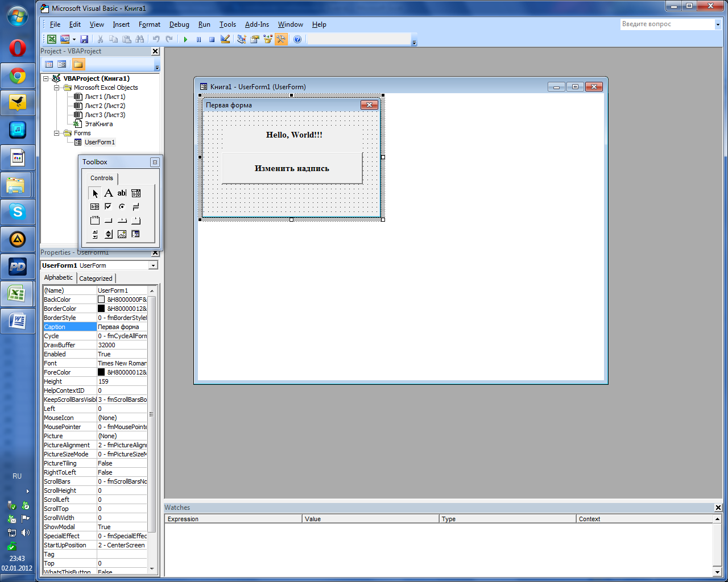Select the CommandButton tool in Toolbox
Viewport: 728px width, 582px height.
click(108, 221)
